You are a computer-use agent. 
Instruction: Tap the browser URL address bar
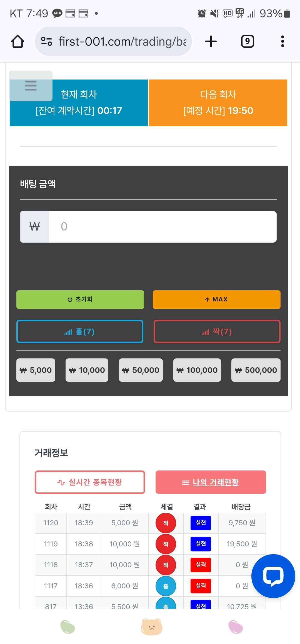pos(122,41)
